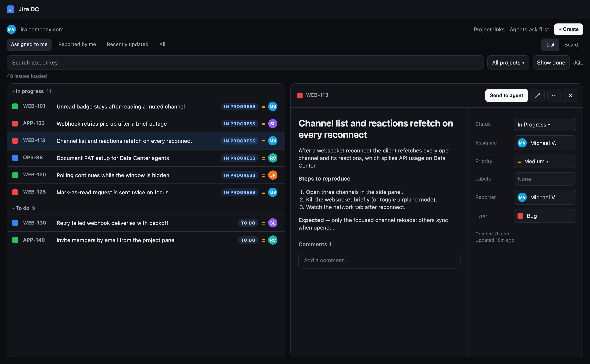Click the MV avatar on the WEB-125 row
590x364 pixels.
coord(273,192)
